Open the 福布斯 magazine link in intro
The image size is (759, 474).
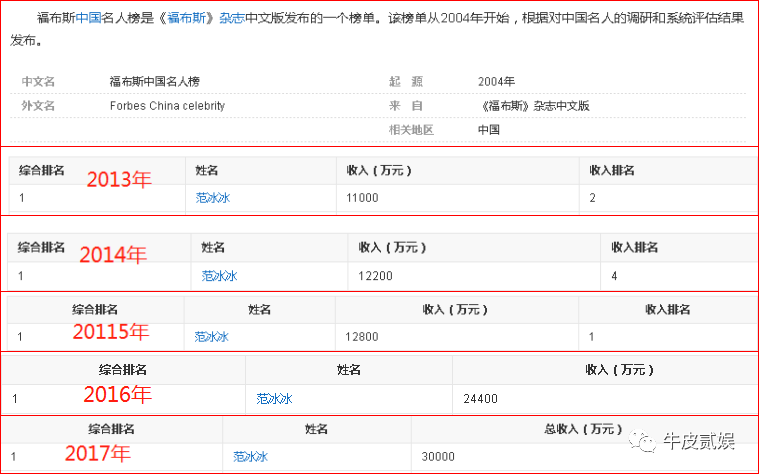point(186,18)
